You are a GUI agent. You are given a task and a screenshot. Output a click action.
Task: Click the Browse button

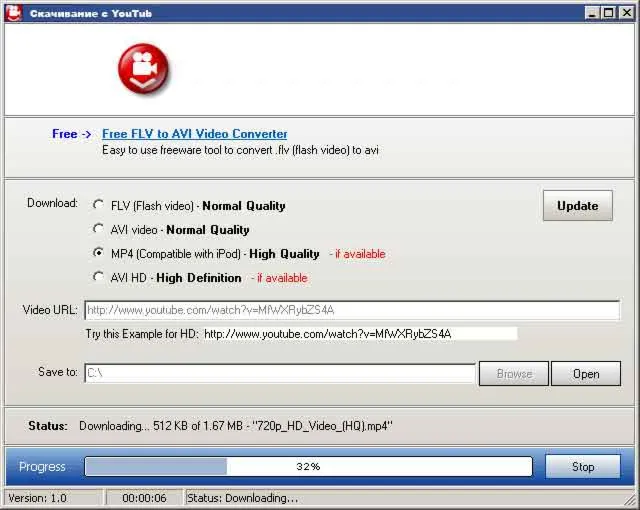[513, 373]
